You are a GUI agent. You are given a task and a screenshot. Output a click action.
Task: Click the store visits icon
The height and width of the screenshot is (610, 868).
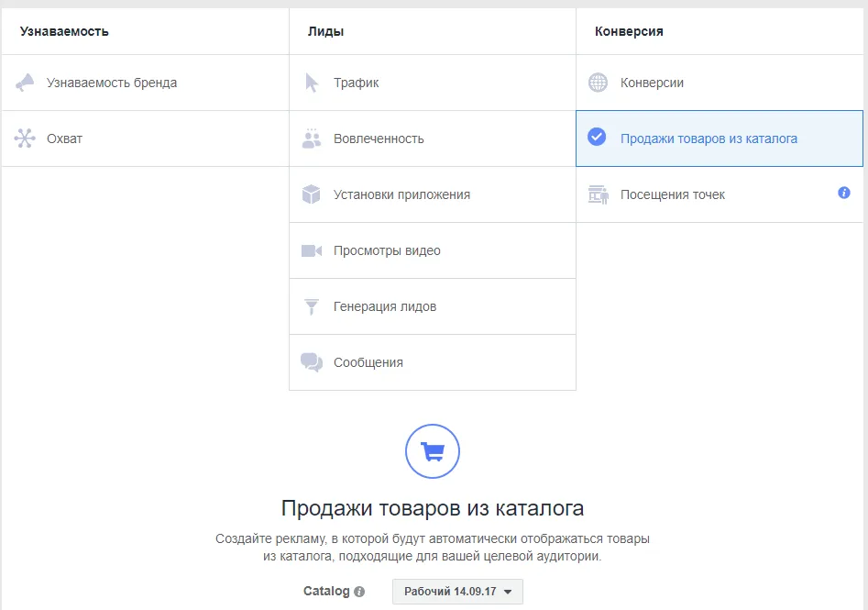click(599, 194)
